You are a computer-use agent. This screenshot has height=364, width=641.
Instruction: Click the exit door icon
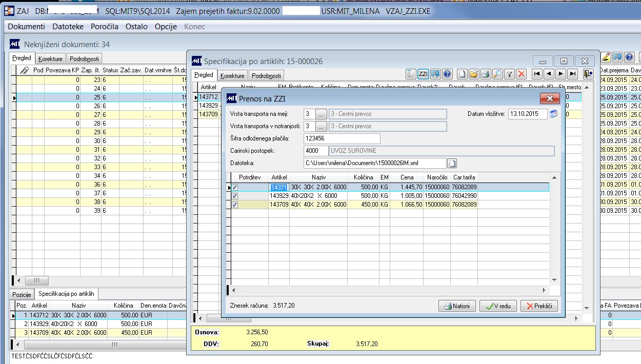[x=588, y=74]
